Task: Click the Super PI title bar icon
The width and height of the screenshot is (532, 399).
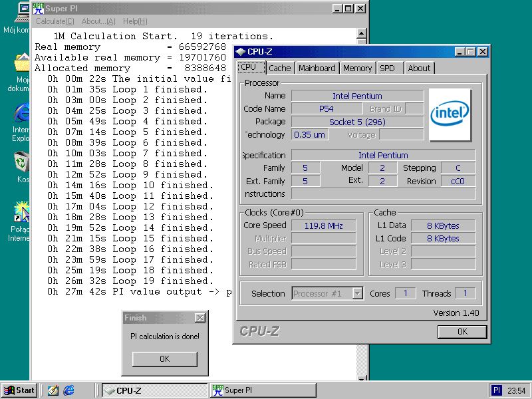Action: pyautogui.click(x=39, y=9)
